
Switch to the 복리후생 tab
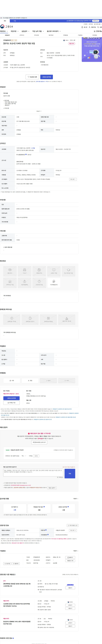51,35
